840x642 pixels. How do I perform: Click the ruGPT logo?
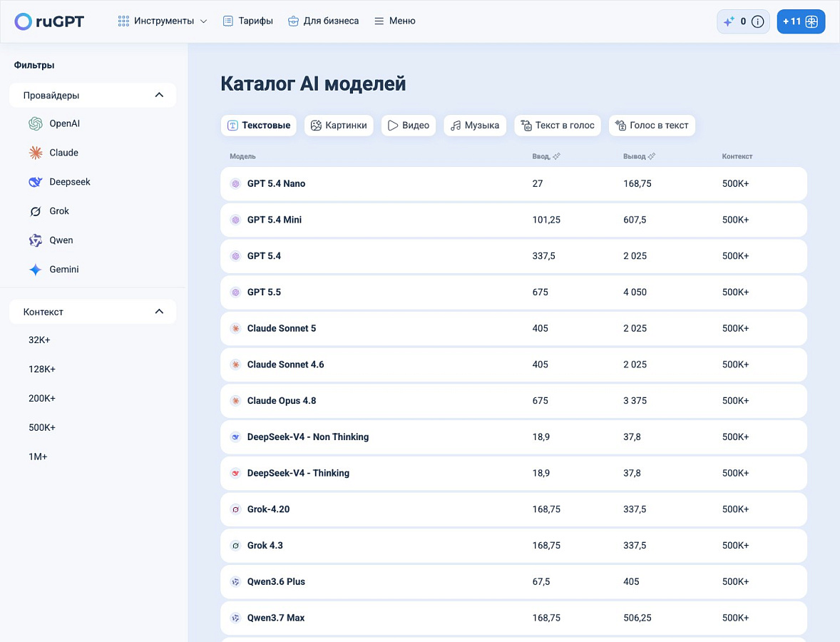49,21
